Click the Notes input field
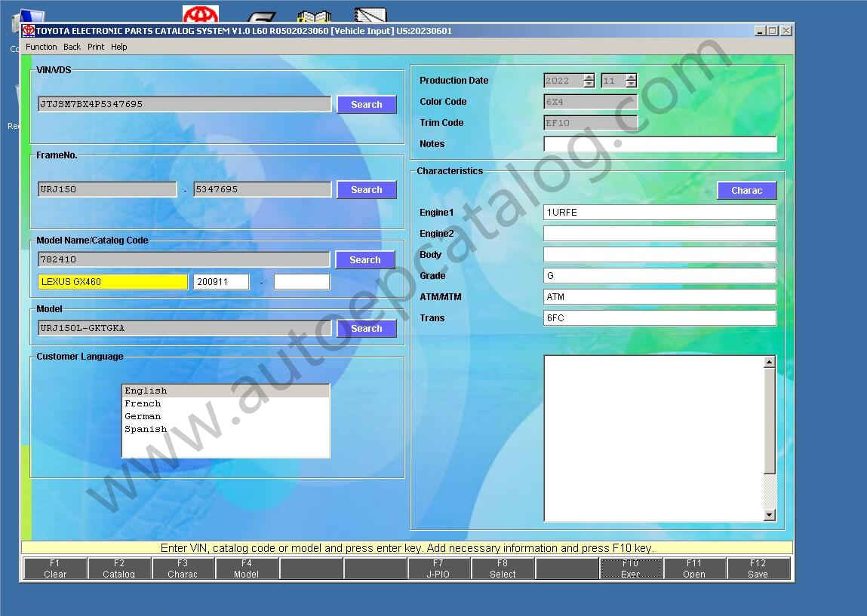Screen dimensions: 867x616 (660, 144)
